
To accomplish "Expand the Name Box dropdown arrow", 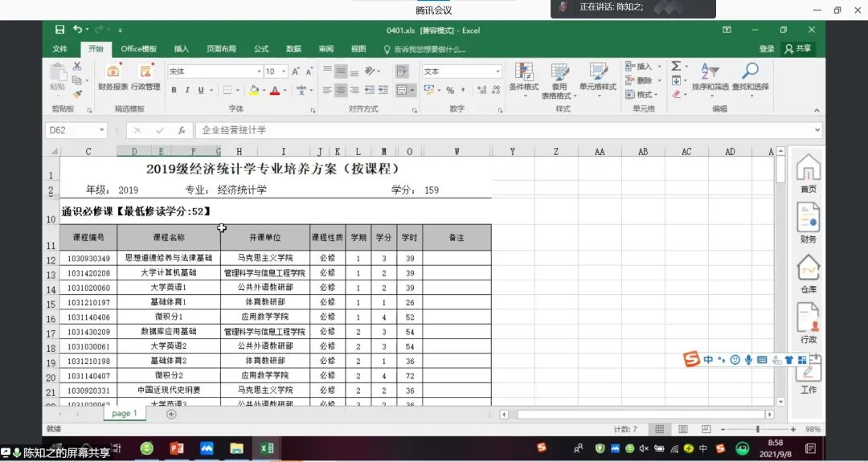I will pos(102,130).
